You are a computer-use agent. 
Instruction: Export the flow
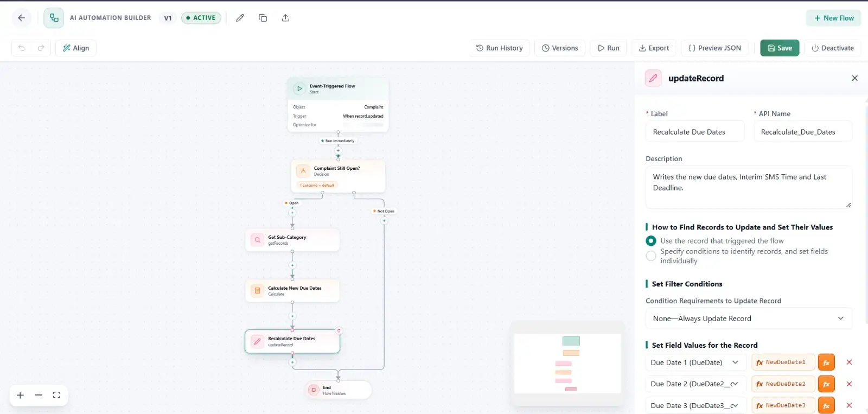[x=654, y=48]
